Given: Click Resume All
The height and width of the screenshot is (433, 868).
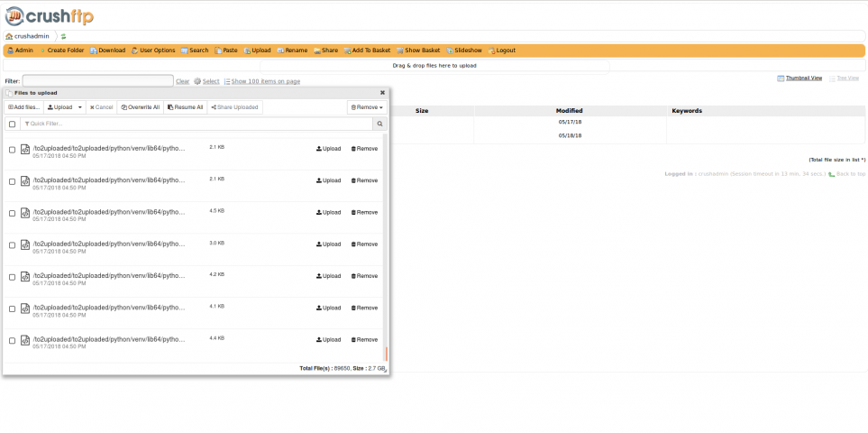Looking at the screenshot, I should point(185,107).
